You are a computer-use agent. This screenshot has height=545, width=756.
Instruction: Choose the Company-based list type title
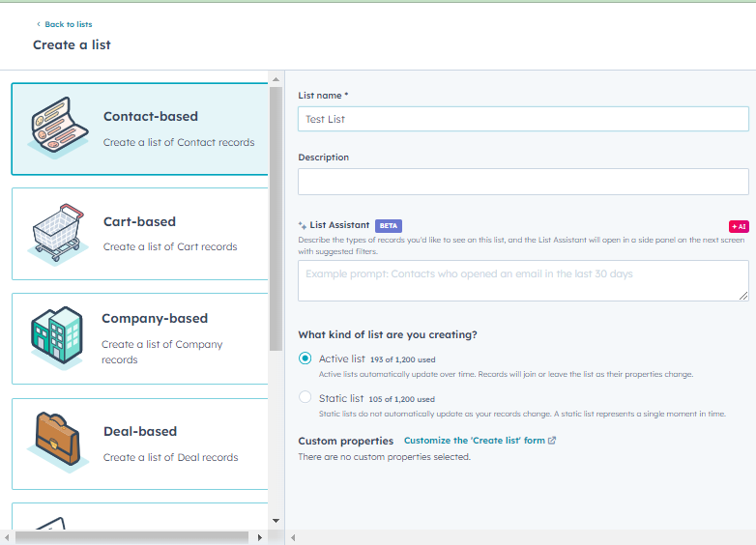point(155,318)
